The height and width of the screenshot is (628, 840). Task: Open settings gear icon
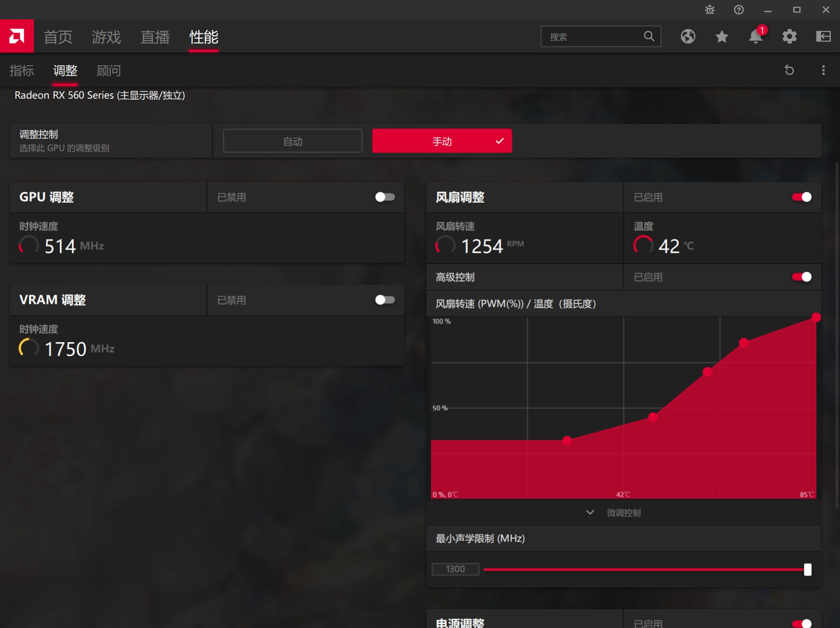(x=789, y=36)
